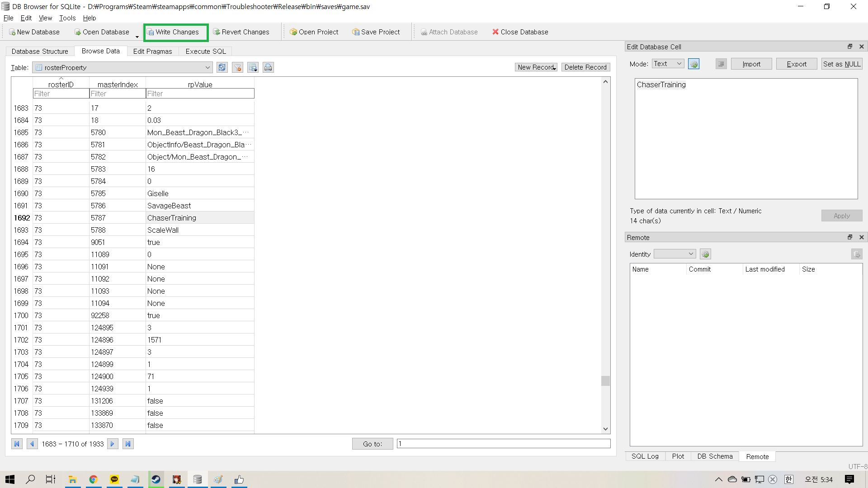The image size is (868, 488).
Task: Close the current database
Action: point(520,32)
